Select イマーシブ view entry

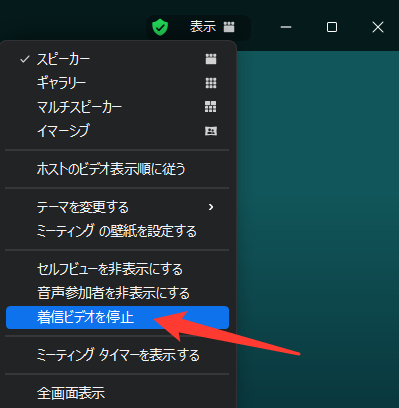click(x=117, y=131)
